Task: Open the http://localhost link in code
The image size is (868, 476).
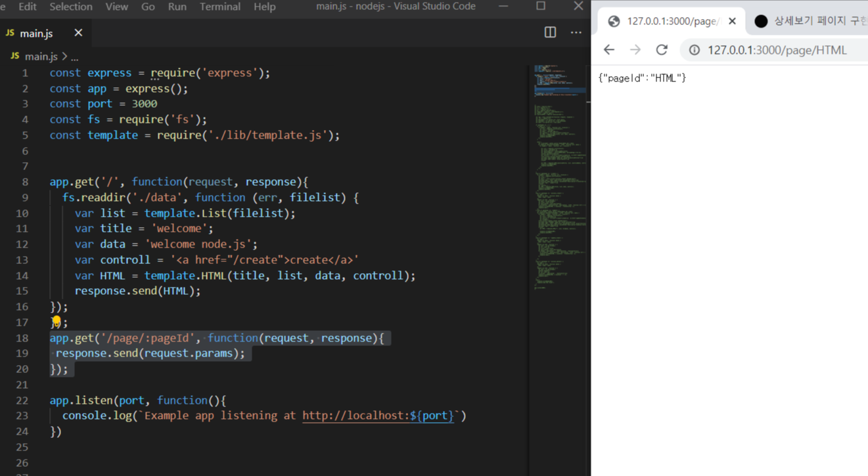Action: (378, 416)
